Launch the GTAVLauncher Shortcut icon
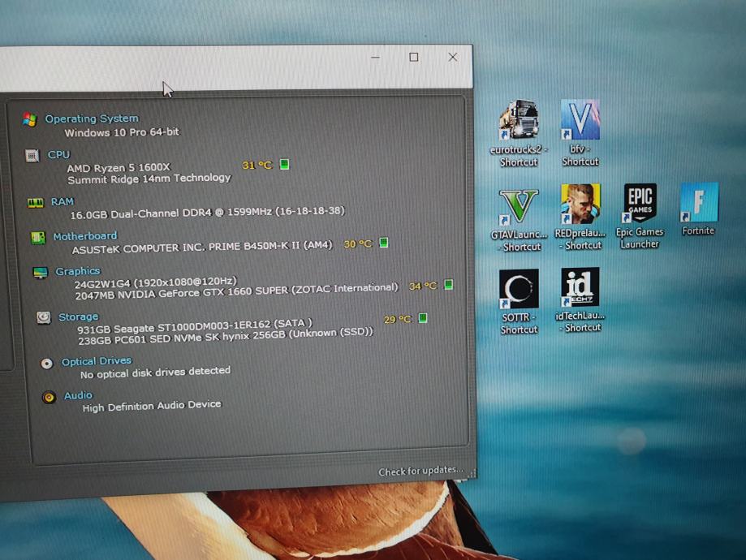 point(519,220)
